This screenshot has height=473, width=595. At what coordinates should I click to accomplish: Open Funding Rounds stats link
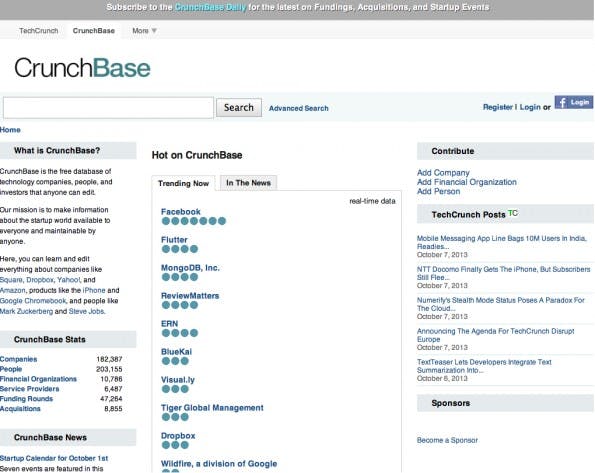pos(27,399)
